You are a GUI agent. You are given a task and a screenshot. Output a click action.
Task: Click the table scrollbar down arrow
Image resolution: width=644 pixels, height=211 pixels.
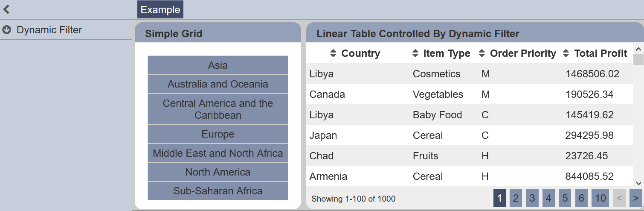tap(638, 183)
